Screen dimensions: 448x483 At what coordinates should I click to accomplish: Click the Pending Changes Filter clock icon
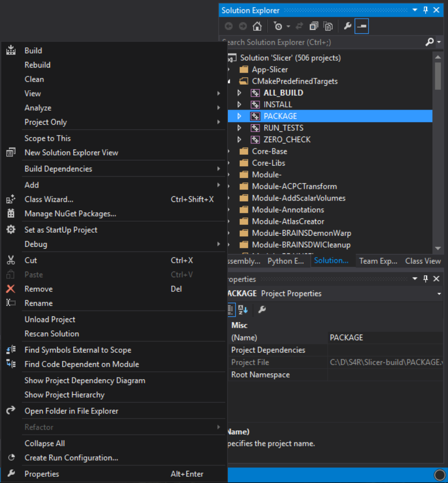(278, 26)
